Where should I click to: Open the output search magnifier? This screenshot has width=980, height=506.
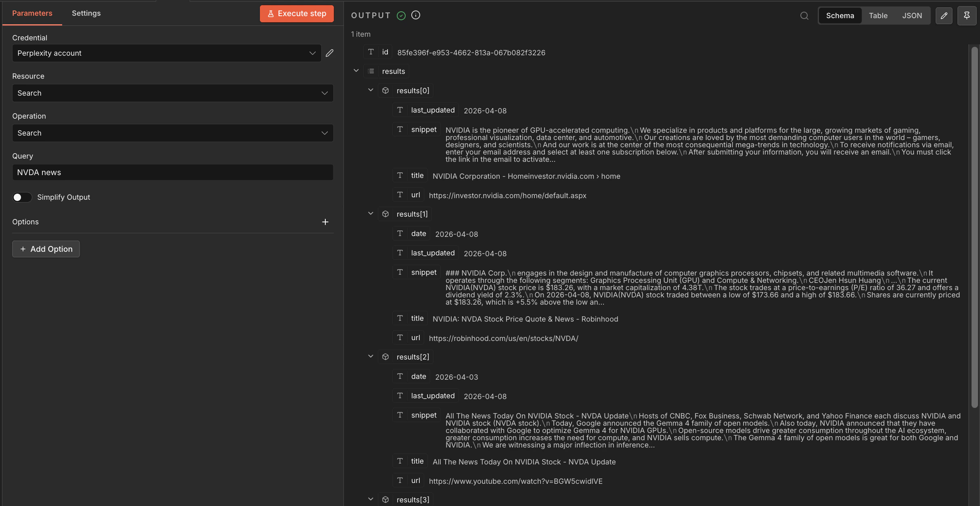804,16
